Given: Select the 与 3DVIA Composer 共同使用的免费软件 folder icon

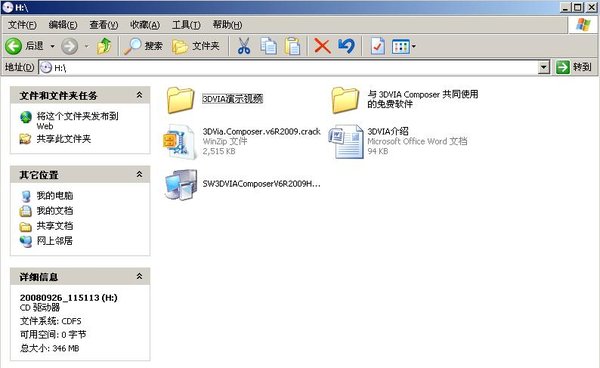Looking at the screenshot, I should [345, 100].
